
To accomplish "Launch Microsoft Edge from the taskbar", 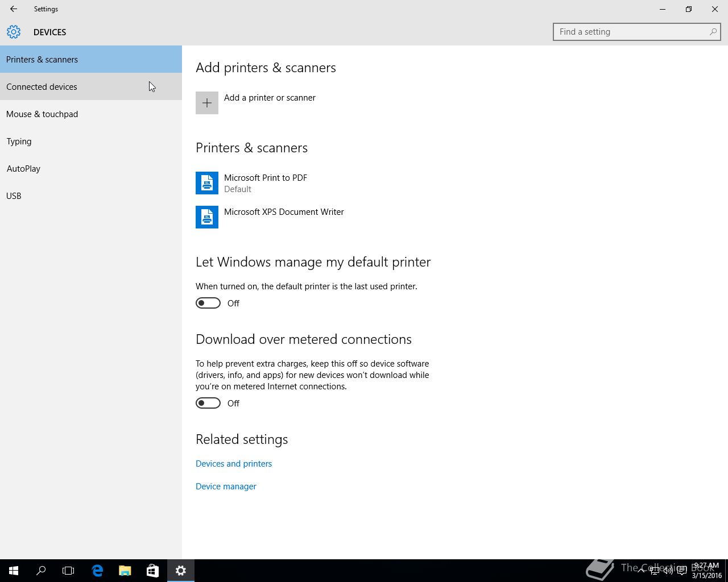I will 97,571.
